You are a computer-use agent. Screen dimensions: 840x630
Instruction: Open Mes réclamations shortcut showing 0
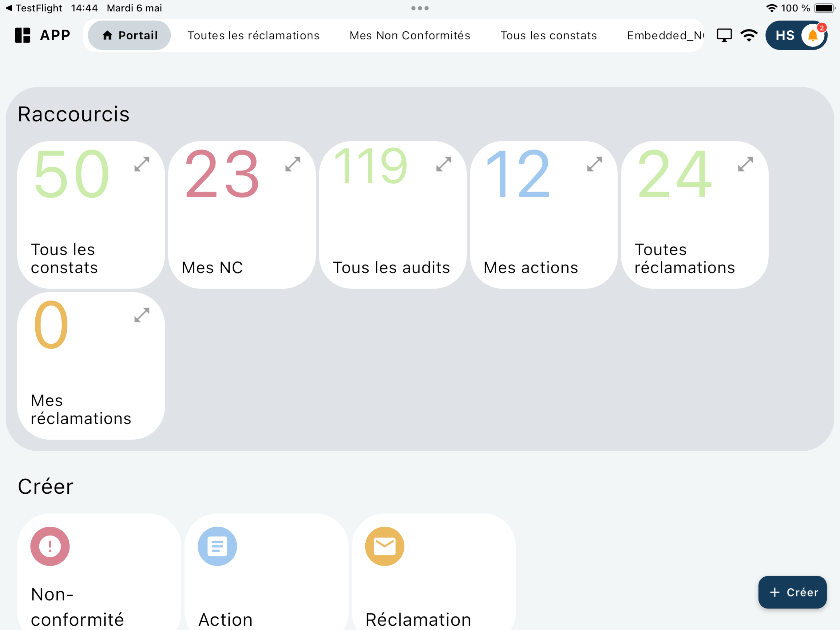[x=91, y=366]
